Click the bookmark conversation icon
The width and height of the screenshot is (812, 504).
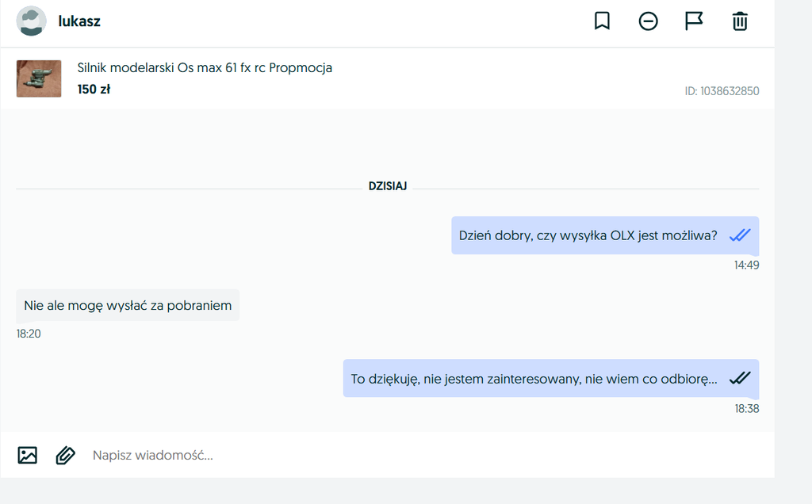pyautogui.click(x=602, y=21)
